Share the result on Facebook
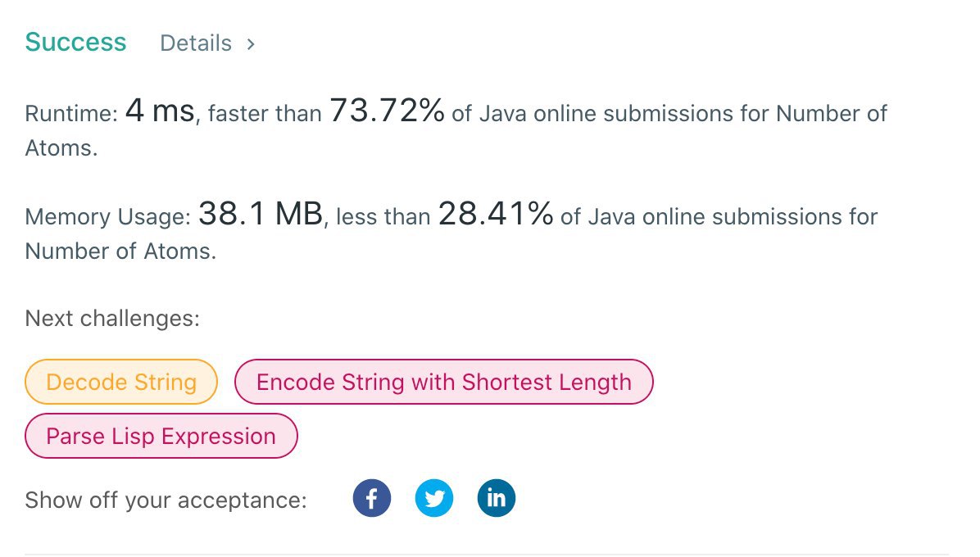This screenshot has height=557, width=980. tap(372, 498)
